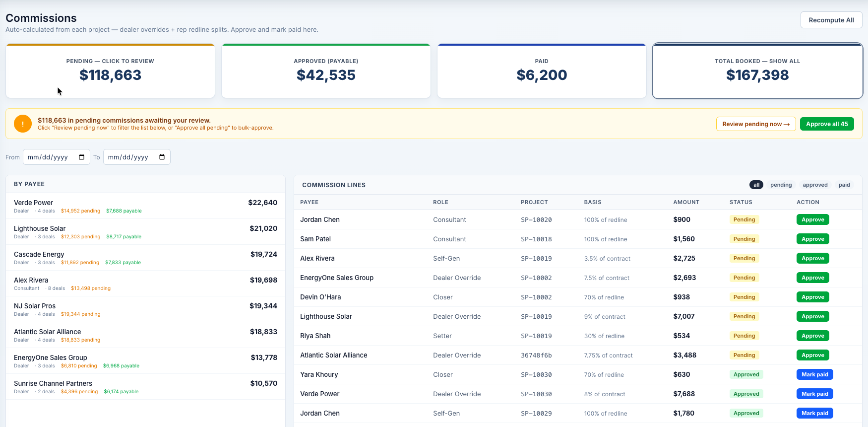The height and width of the screenshot is (427, 868).
Task: Open the To date calendar picker icon
Action: pyautogui.click(x=162, y=157)
